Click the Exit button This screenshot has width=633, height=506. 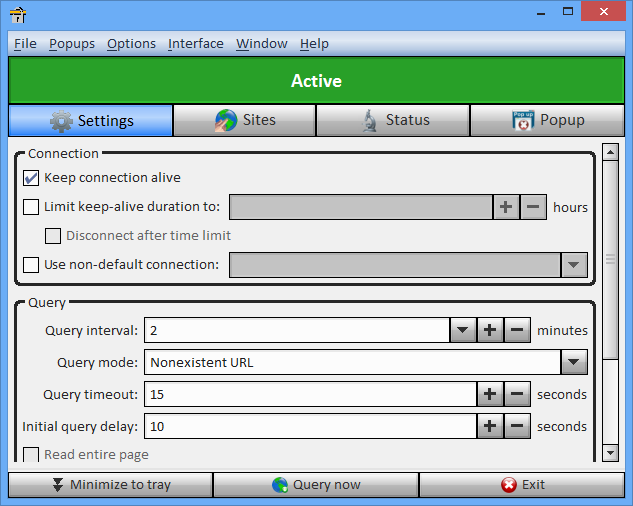(522, 485)
